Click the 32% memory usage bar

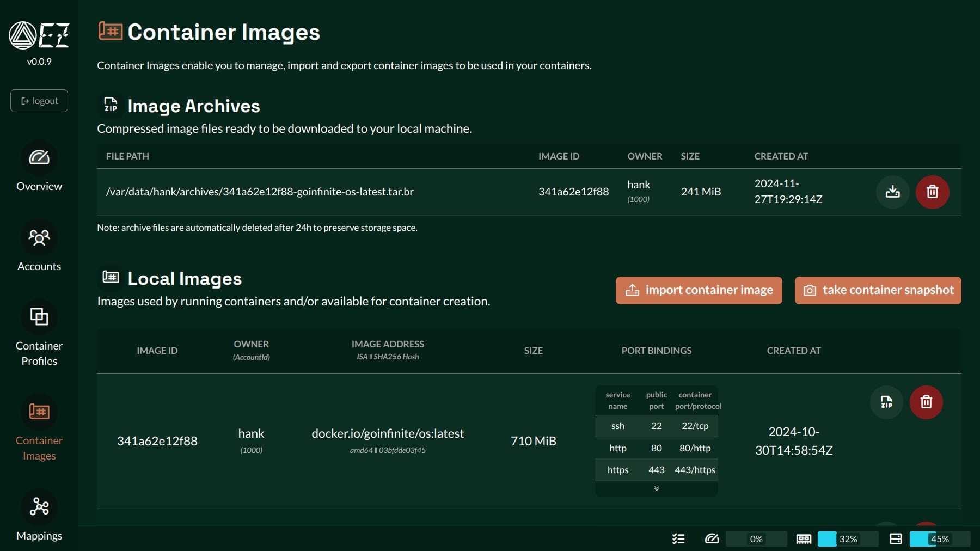click(848, 539)
